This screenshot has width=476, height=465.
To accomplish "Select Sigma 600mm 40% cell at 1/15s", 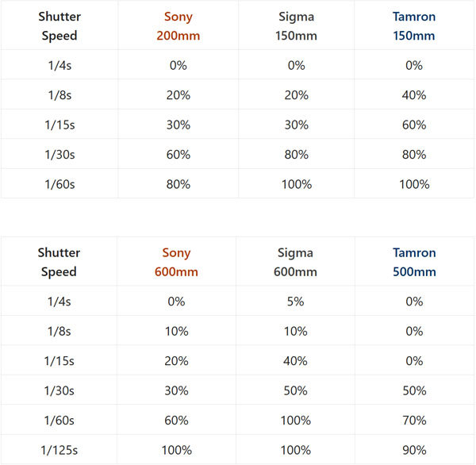I will (x=295, y=361).
